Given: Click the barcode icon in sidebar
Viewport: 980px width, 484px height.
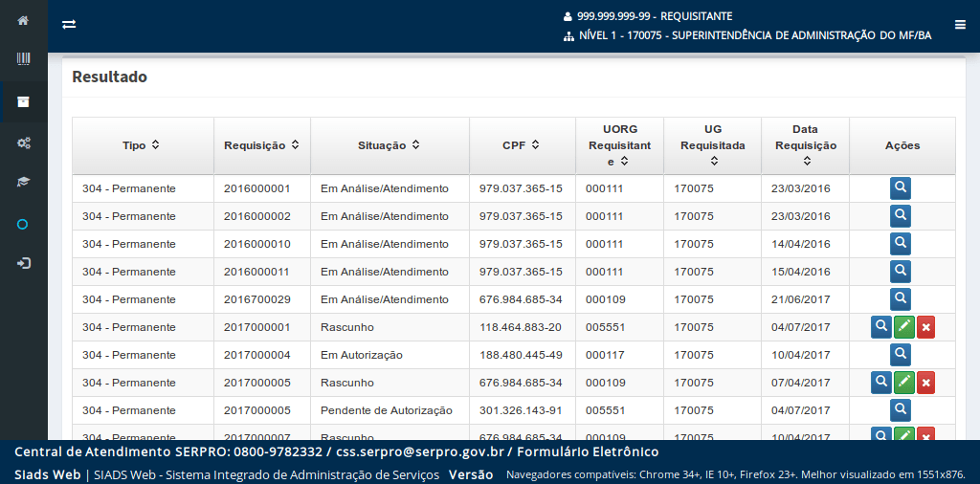Looking at the screenshot, I should (x=23, y=59).
